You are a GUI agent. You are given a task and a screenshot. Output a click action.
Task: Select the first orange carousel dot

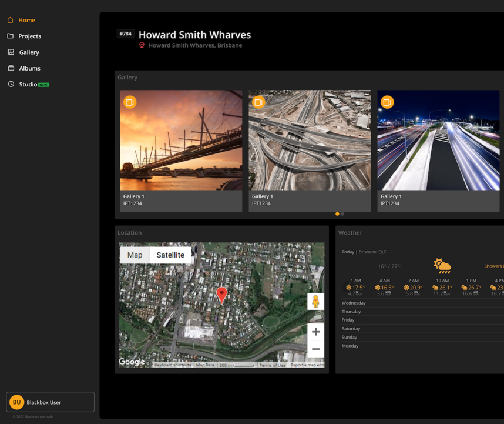click(337, 214)
